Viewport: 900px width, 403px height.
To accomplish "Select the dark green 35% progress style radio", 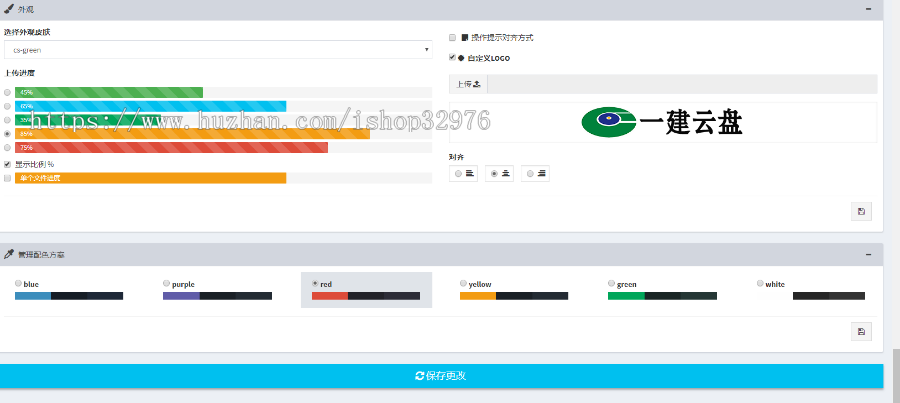I will click(7, 120).
